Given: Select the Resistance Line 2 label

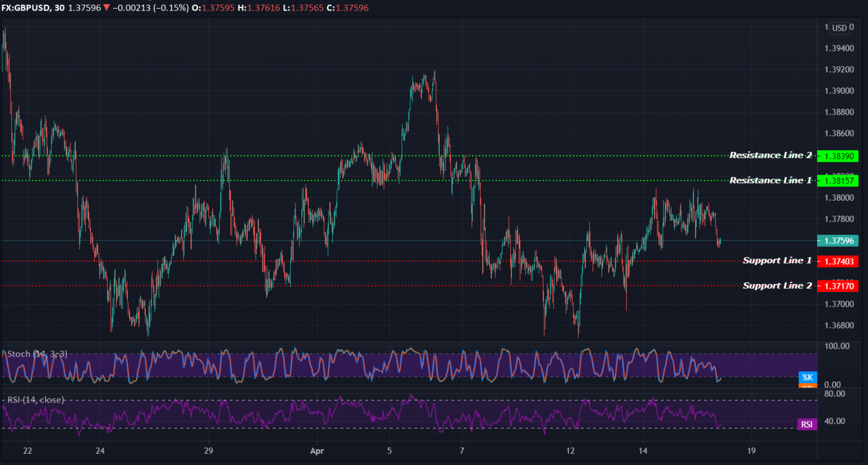Looking at the screenshot, I should (x=770, y=155).
